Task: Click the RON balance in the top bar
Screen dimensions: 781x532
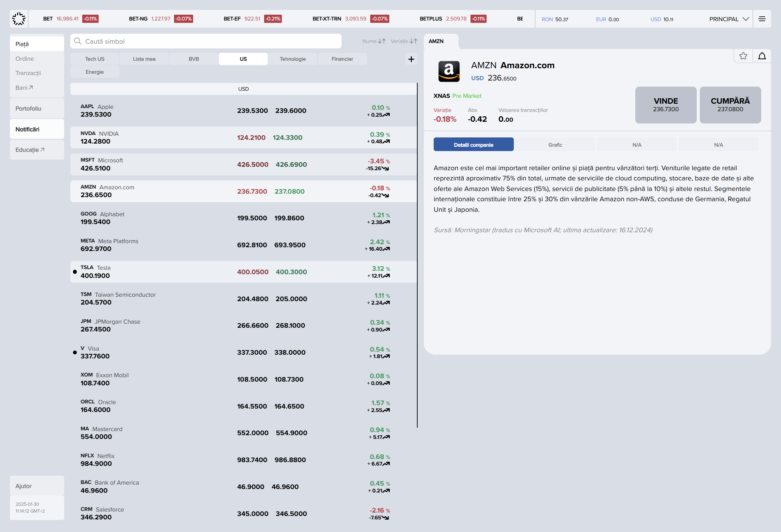Action: (555, 19)
